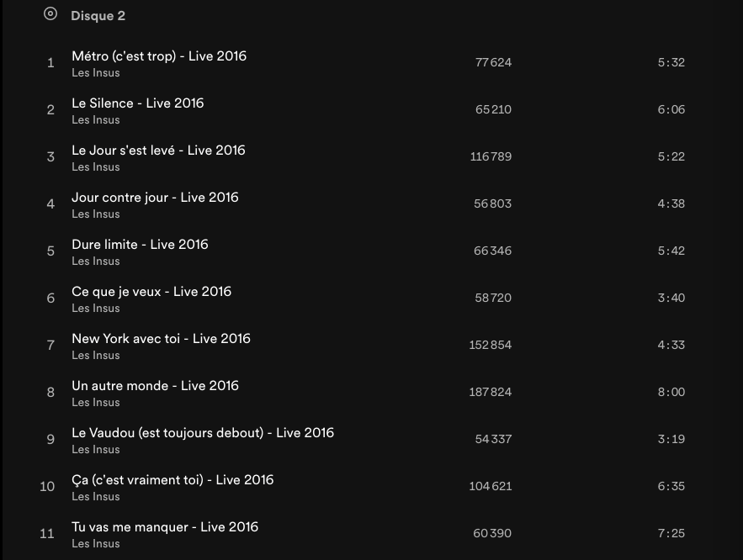Image resolution: width=743 pixels, height=560 pixels.
Task: Click the Disque 2 heading
Action: (x=98, y=16)
